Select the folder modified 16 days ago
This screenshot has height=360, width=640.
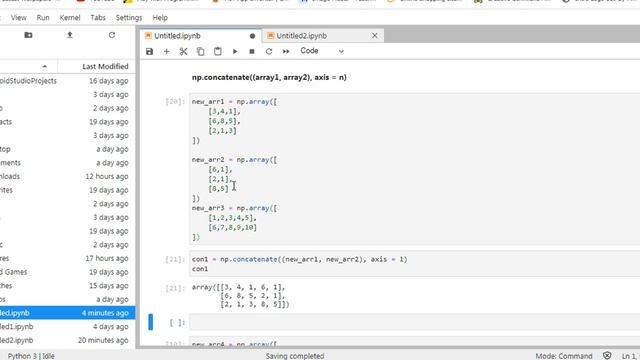click(x=67, y=81)
